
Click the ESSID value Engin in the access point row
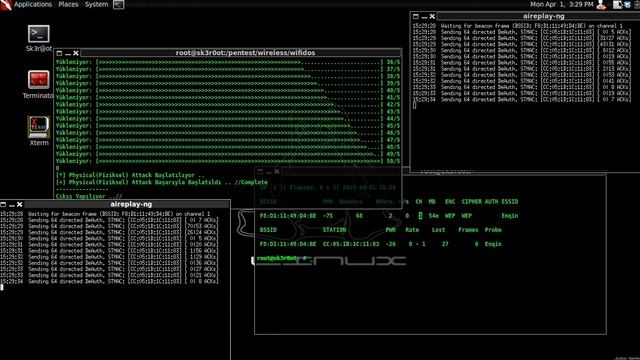click(x=509, y=216)
